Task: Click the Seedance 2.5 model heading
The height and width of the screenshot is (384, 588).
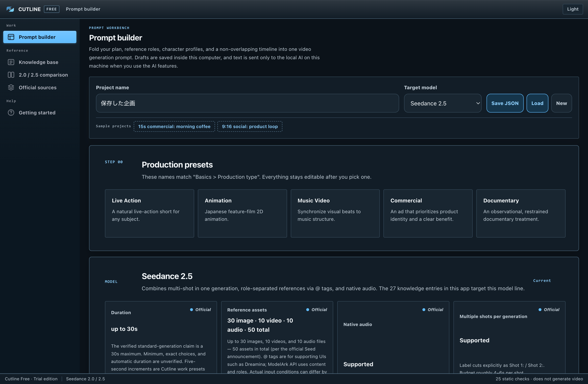Action: click(x=167, y=276)
